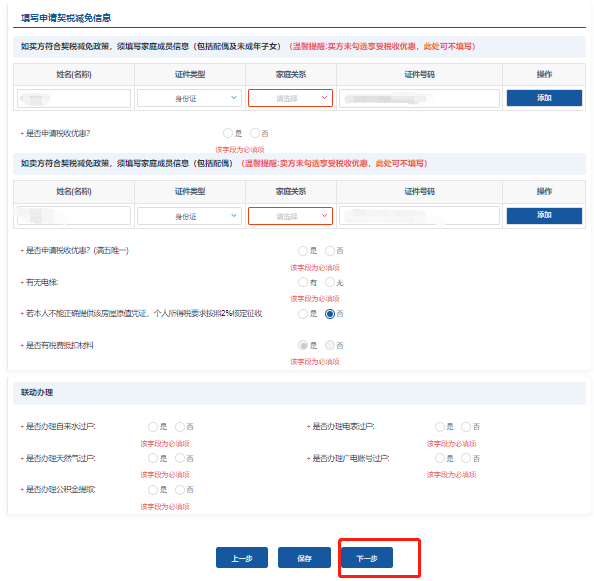Click 下一步 button at bottom
This screenshot has width=594, height=581.
(367, 558)
